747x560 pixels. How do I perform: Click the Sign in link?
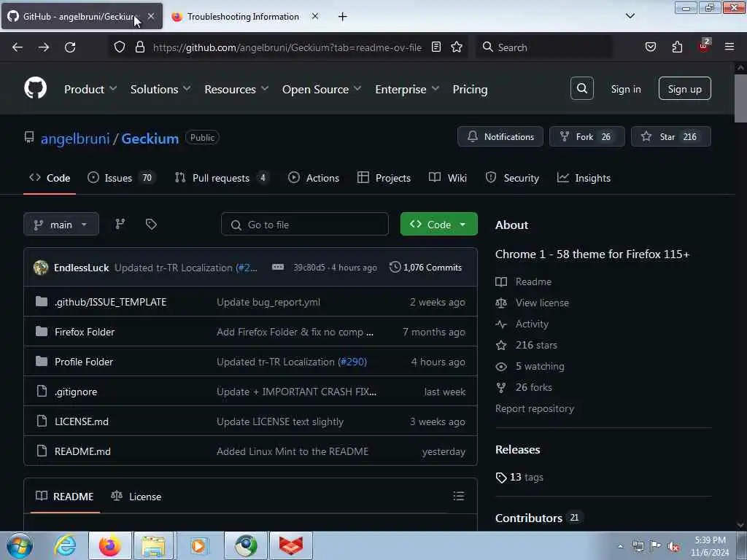(625, 89)
